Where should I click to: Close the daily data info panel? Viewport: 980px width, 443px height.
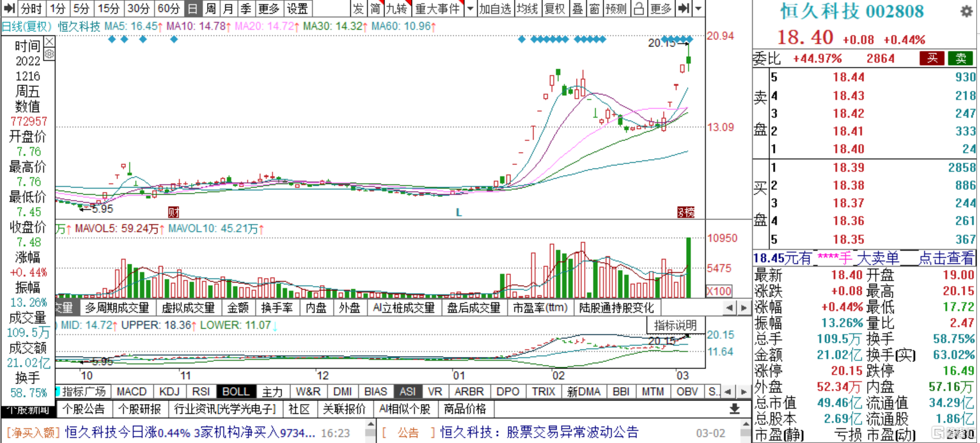coord(50,41)
